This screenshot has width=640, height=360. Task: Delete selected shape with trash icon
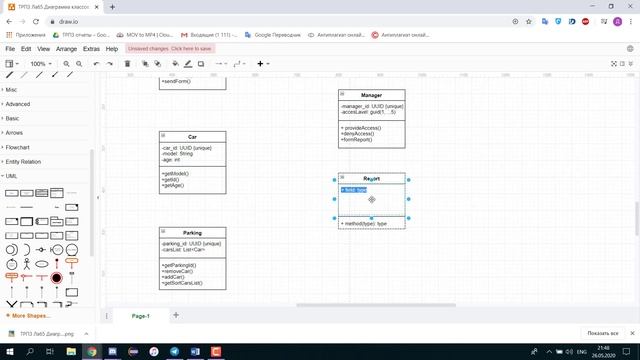127,64
